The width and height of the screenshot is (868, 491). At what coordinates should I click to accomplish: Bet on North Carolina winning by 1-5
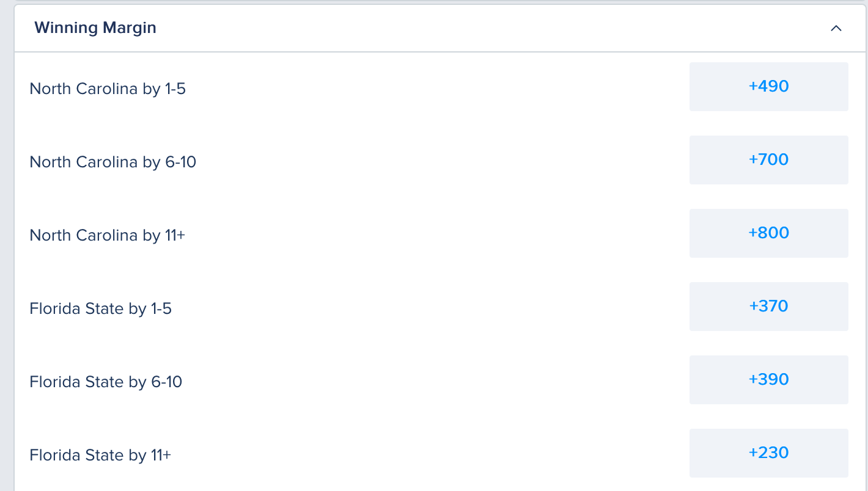[768, 87]
